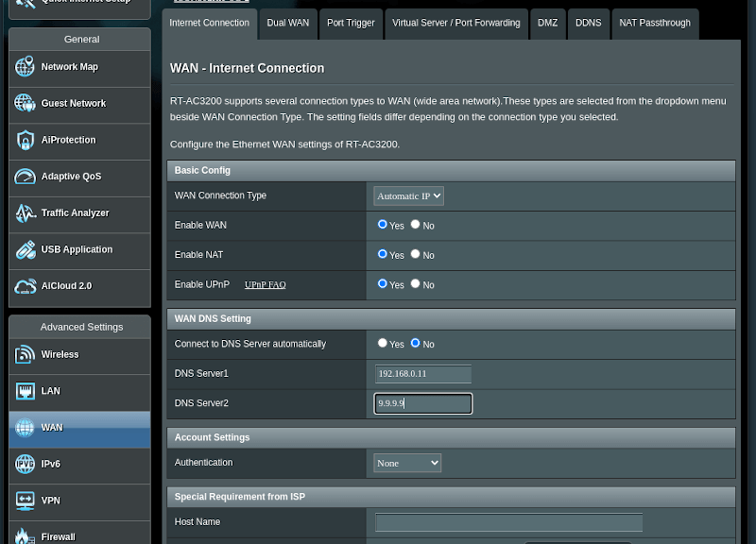Viewport: 756px width, 544px height.
Task: Choose Yes for automatic DNS connection
Action: tap(383, 343)
